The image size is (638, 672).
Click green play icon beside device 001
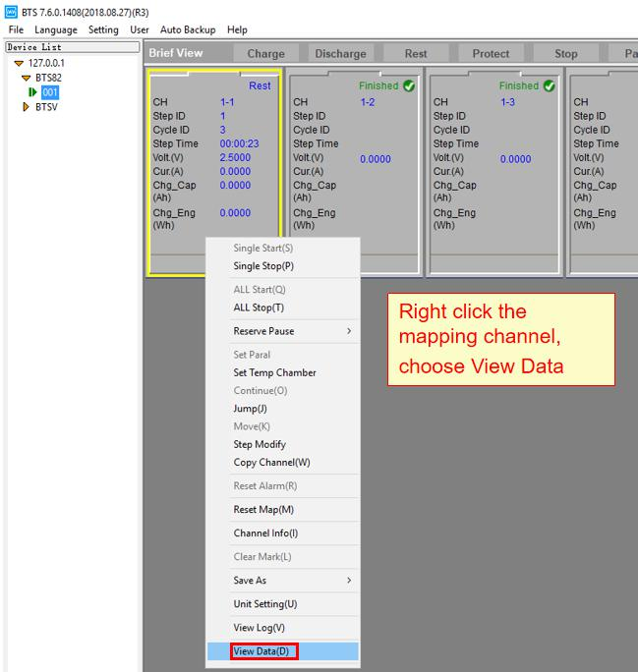pos(32,92)
